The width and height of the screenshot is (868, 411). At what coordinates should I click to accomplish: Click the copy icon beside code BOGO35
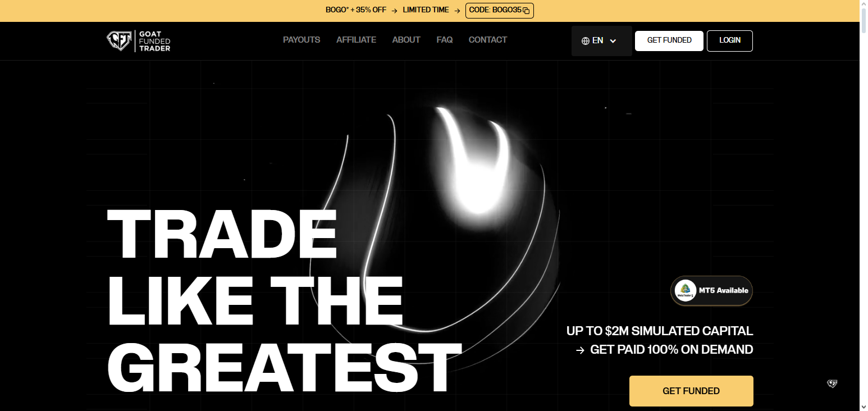[526, 11]
